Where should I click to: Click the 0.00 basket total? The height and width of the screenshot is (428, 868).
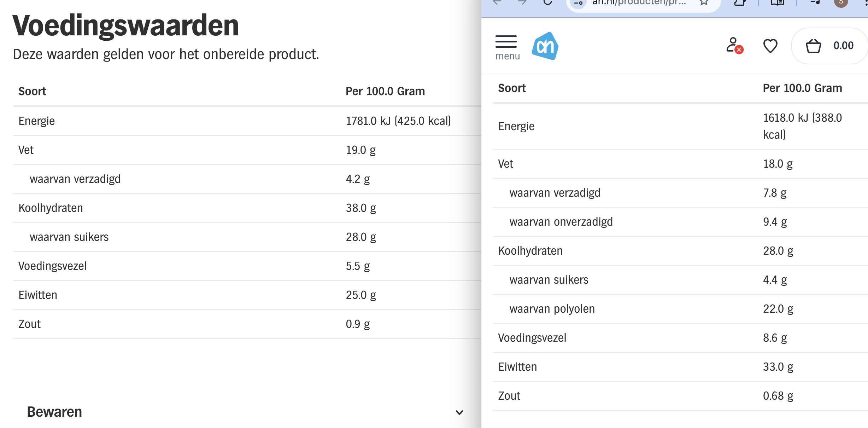tap(843, 46)
